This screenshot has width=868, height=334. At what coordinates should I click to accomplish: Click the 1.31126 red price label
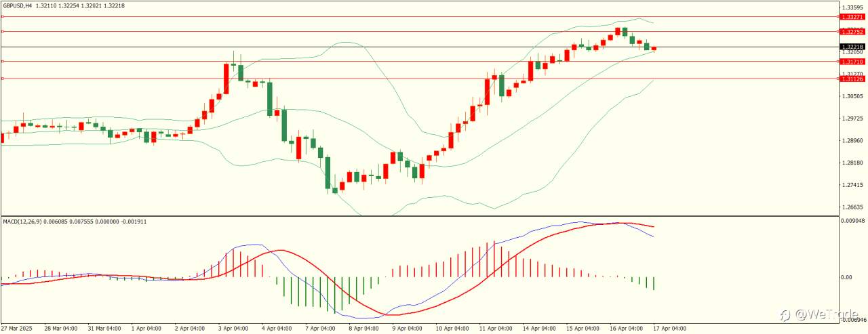(851, 79)
